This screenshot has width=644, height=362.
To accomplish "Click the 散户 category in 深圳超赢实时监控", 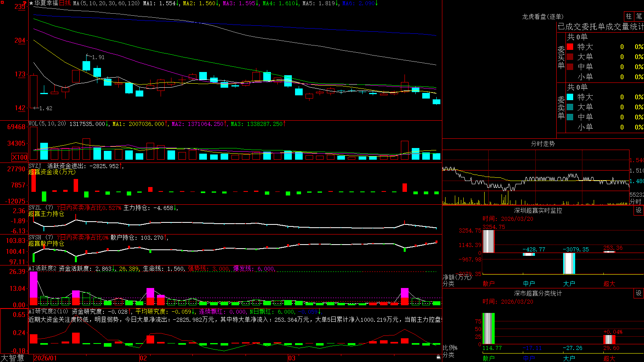I will tap(489, 284).
